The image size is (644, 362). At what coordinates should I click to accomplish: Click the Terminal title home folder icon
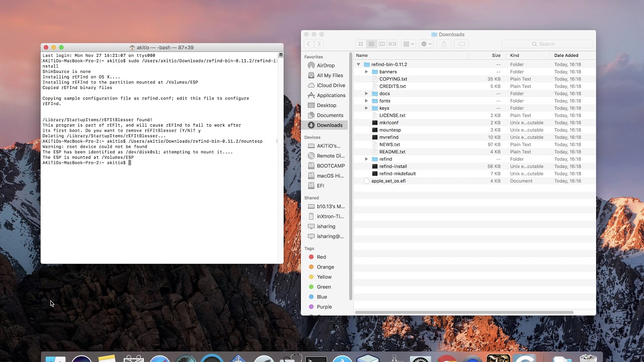click(132, 48)
